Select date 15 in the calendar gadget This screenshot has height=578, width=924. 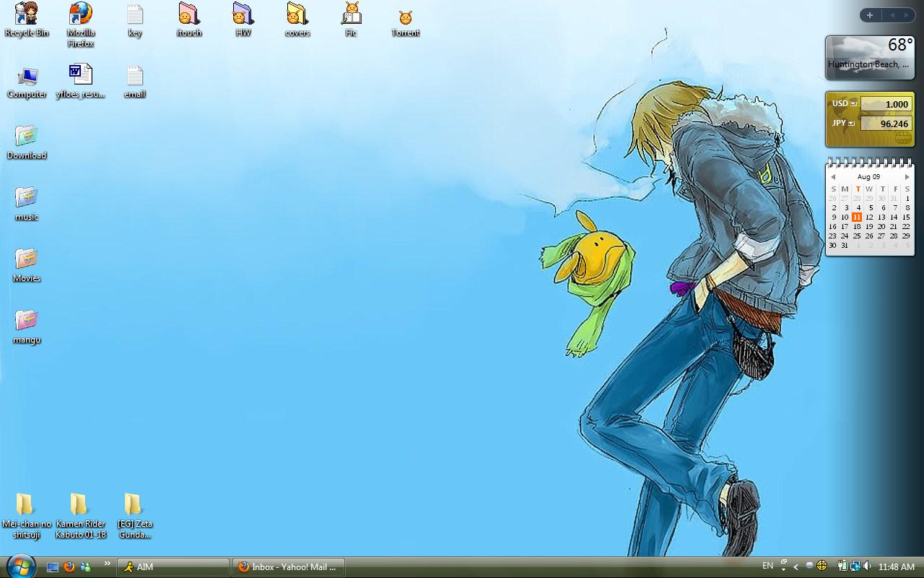[x=906, y=217]
